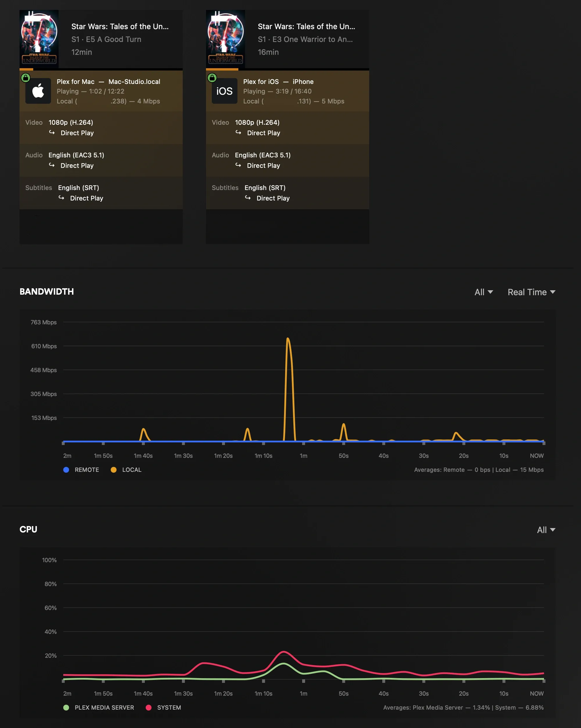Viewport: 581px width, 728px height.
Task: Toggle the PLEX MEDIA SERVER series legend
Action: tap(98, 707)
